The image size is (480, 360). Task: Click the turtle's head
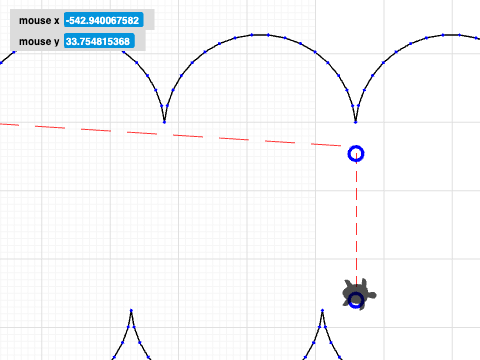point(372,295)
